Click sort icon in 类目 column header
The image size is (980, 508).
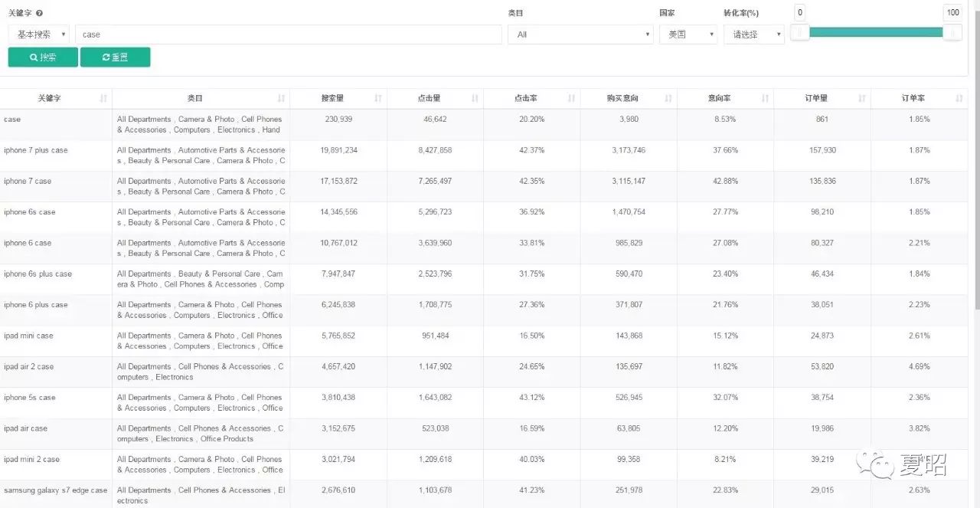point(281,98)
